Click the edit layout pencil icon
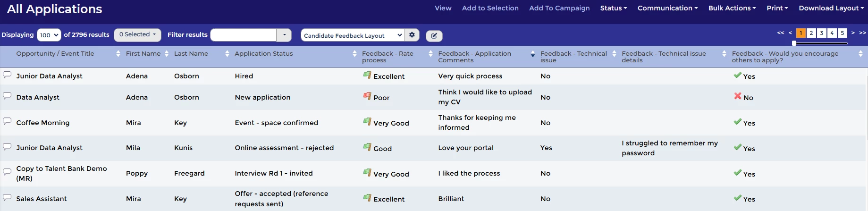The image size is (868, 211). tap(434, 35)
